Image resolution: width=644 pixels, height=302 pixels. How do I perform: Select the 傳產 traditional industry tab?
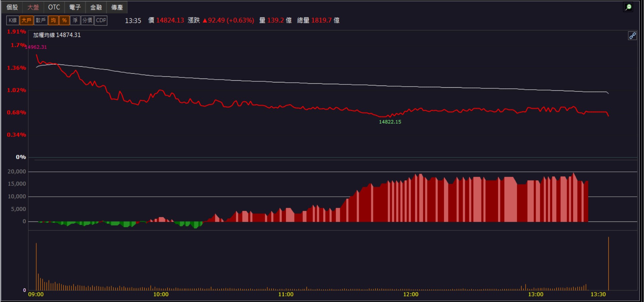[117, 7]
